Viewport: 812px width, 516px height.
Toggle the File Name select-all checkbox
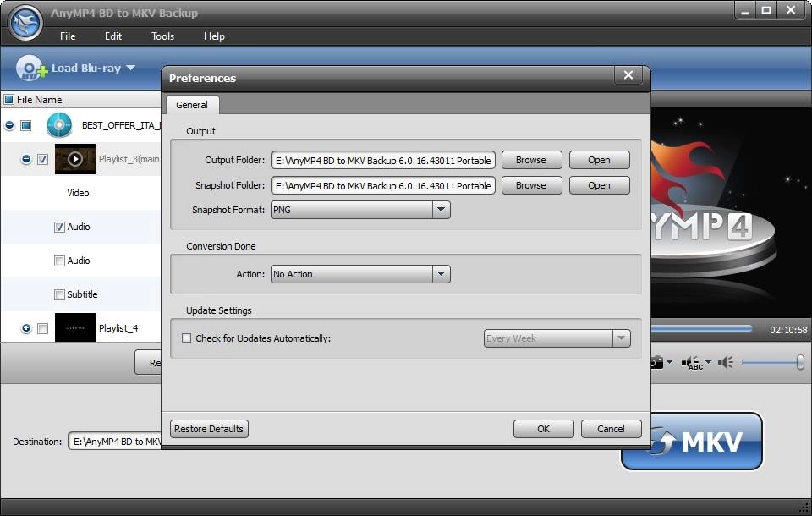click(8, 99)
